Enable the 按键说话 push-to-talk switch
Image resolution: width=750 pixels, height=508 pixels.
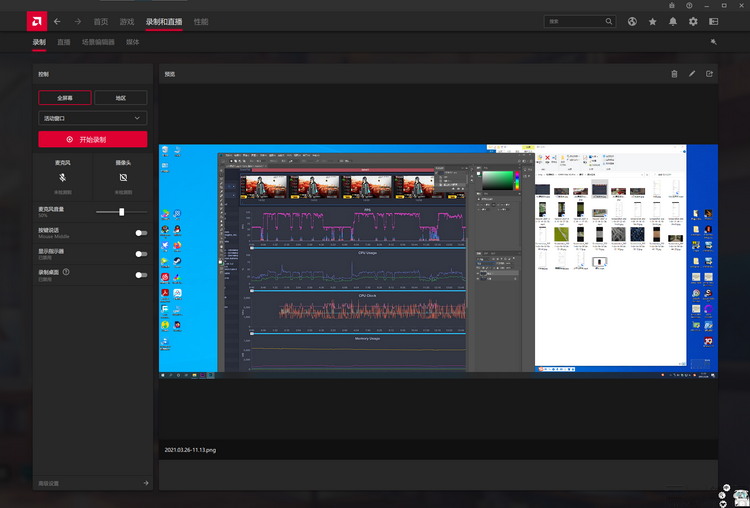point(140,233)
